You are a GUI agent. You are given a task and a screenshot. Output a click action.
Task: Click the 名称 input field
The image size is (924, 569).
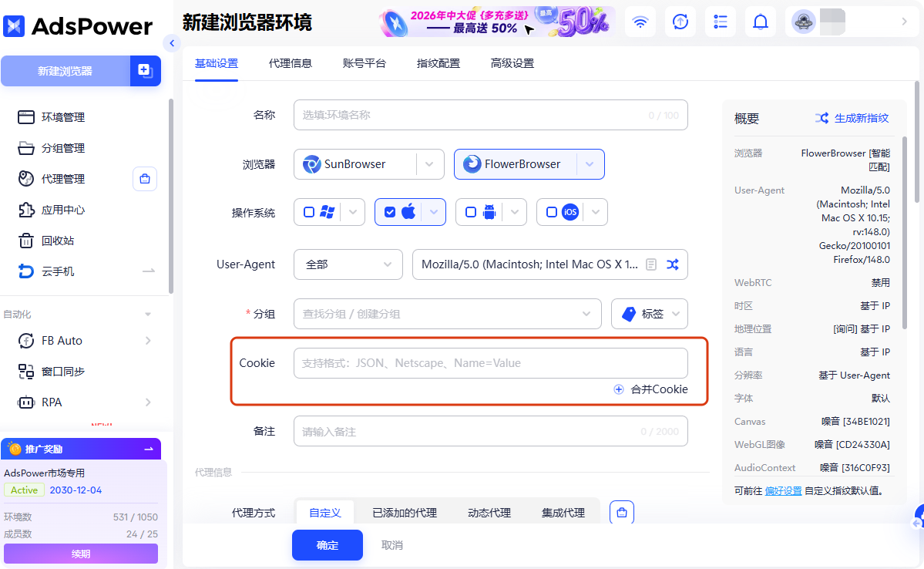pos(491,115)
